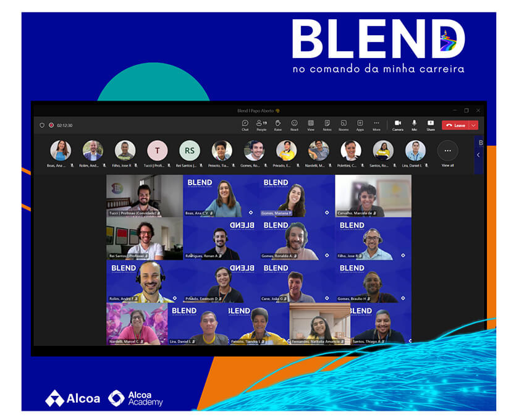Select Santos, Ro... avatar in participant strip

[x=383, y=151]
